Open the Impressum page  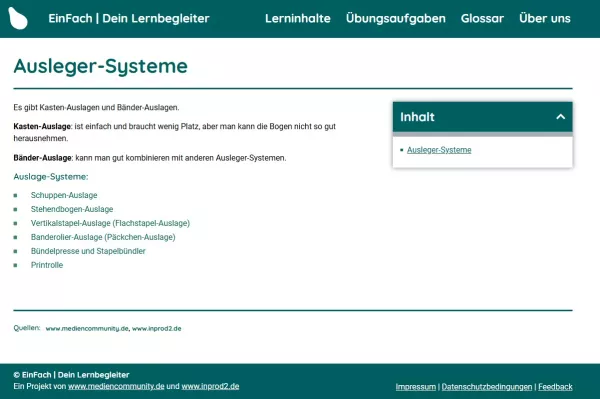pos(416,387)
